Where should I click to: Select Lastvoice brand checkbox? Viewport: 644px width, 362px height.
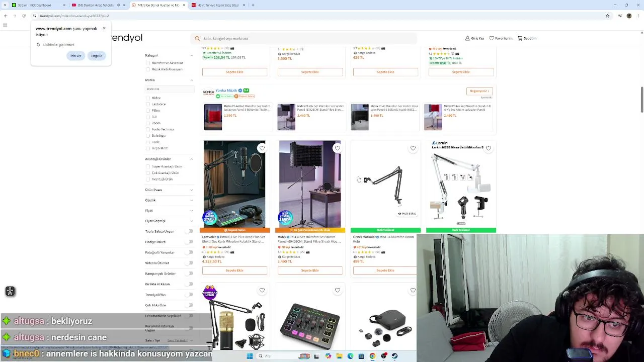pyautogui.click(x=148, y=104)
